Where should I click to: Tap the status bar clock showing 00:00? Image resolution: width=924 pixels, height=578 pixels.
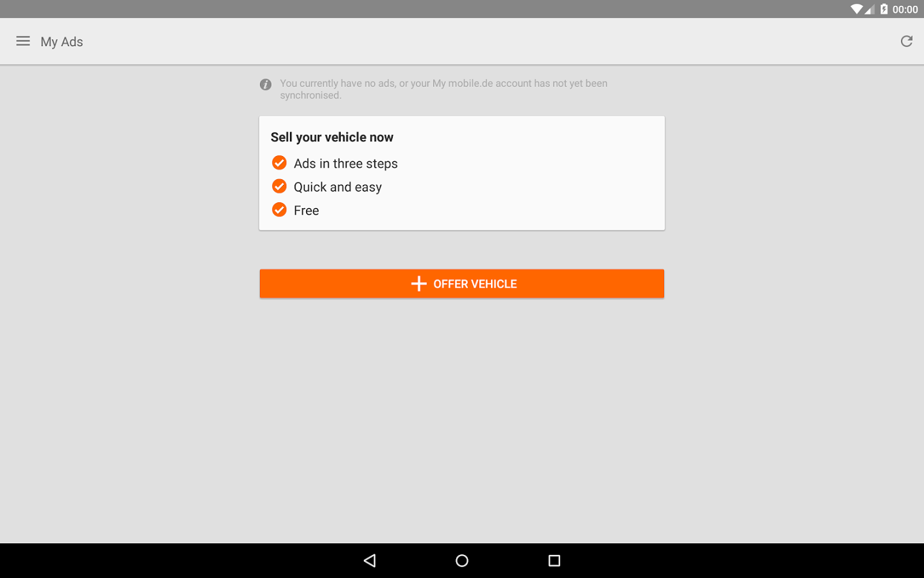[905, 10]
